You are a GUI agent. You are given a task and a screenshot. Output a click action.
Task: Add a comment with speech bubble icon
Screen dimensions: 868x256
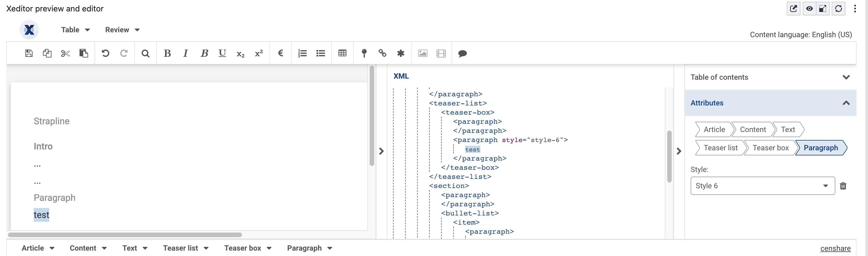tap(462, 53)
